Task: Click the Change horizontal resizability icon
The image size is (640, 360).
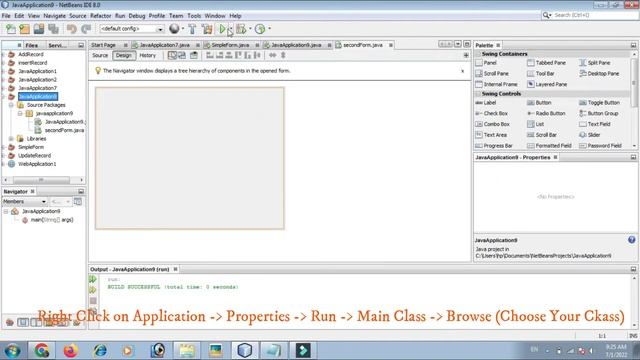Action: click(x=273, y=55)
